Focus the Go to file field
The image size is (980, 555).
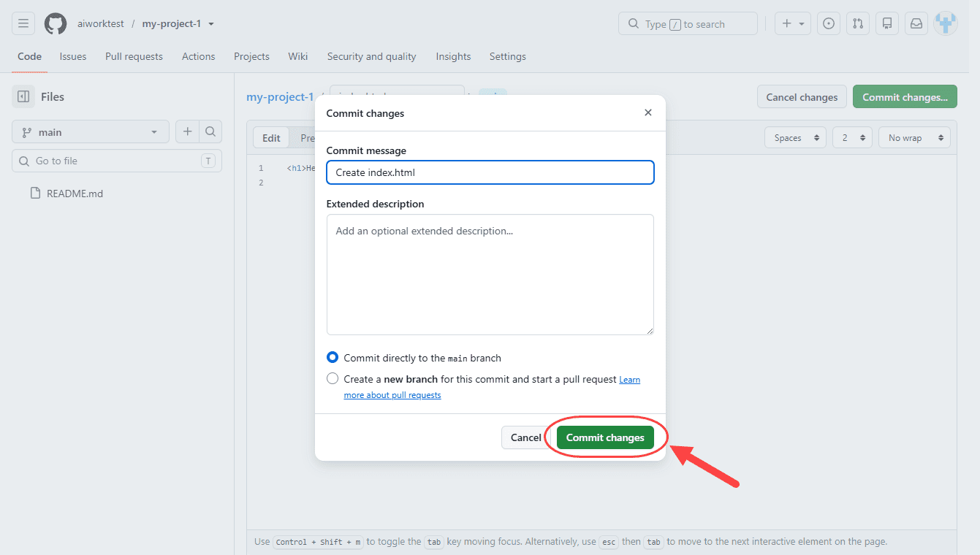(117, 161)
